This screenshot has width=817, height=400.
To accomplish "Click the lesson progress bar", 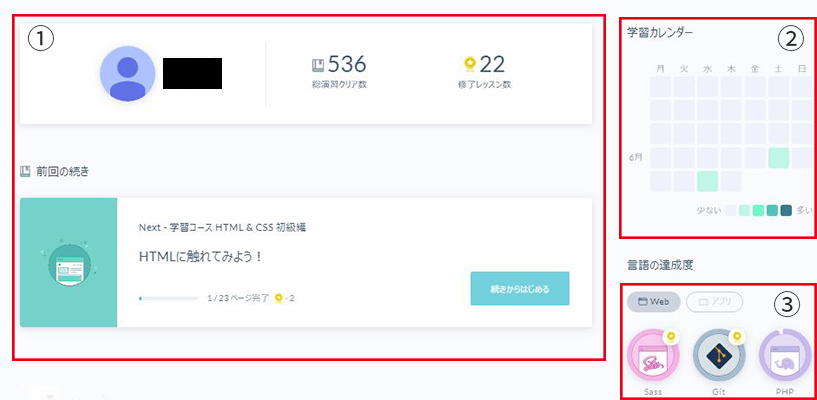I will (x=169, y=298).
